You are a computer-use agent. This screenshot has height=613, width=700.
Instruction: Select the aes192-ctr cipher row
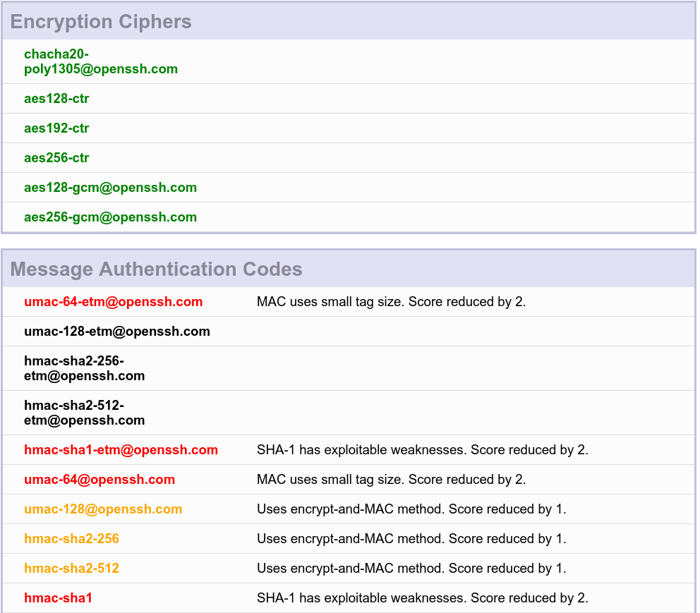(x=56, y=128)
